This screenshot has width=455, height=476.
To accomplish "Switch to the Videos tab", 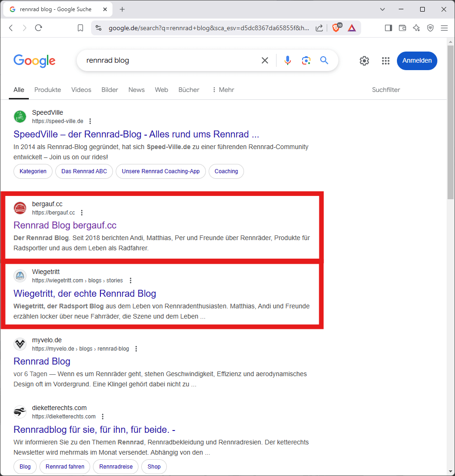I will [x=81, y=90].
